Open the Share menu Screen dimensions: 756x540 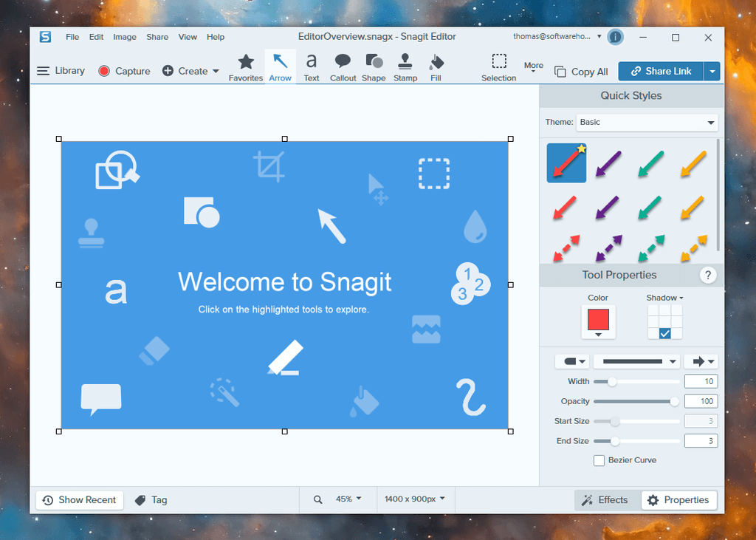click(x=157, y=37)
